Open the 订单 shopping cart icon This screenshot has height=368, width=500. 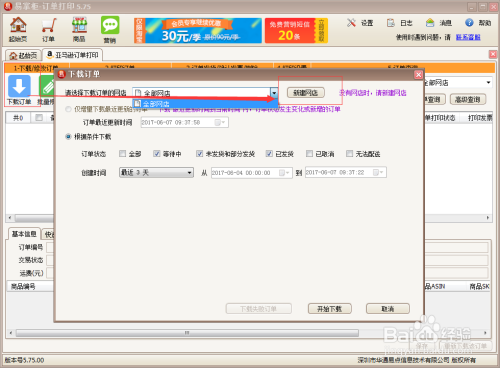[49, 30]
